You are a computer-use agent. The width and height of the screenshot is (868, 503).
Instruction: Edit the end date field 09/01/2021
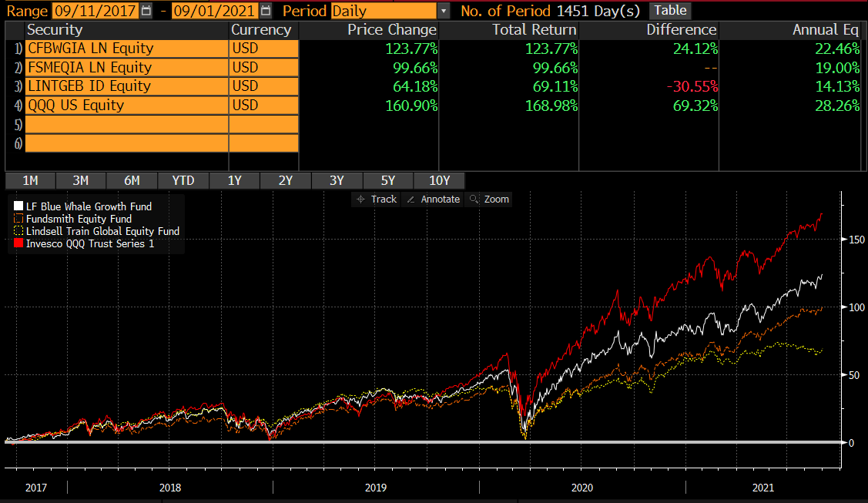[215, 11]
